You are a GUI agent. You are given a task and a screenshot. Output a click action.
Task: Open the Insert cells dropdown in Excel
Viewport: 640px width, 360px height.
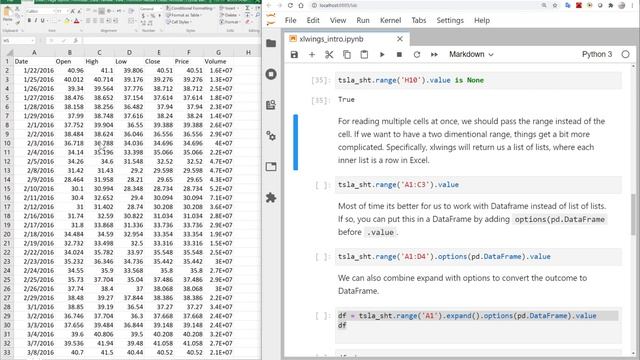tap(228, 8)
